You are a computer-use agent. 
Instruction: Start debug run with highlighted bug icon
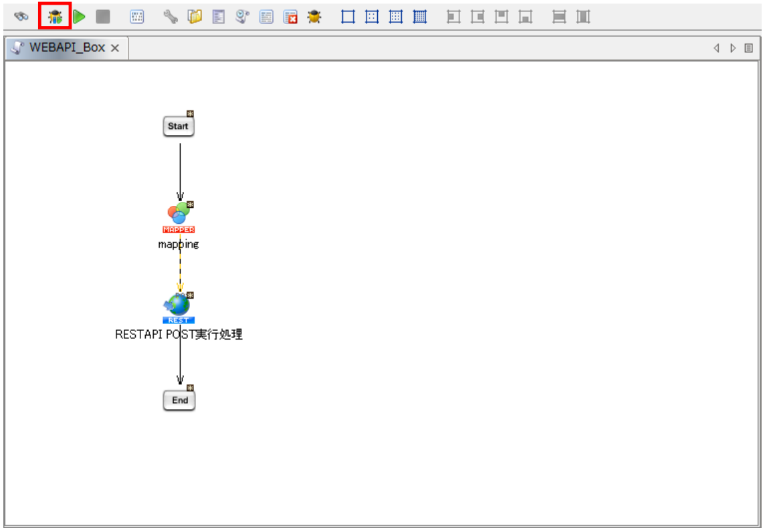point(55,17)
